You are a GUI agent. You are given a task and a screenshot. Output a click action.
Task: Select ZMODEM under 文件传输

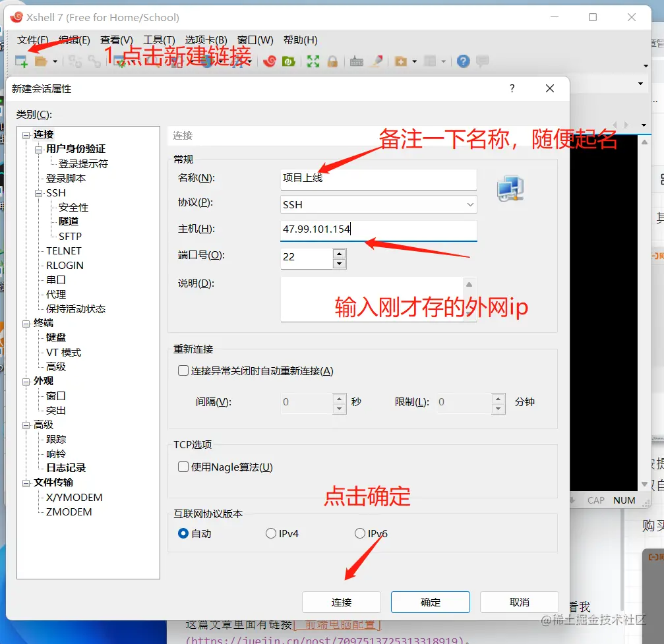[x=69, y=512]
